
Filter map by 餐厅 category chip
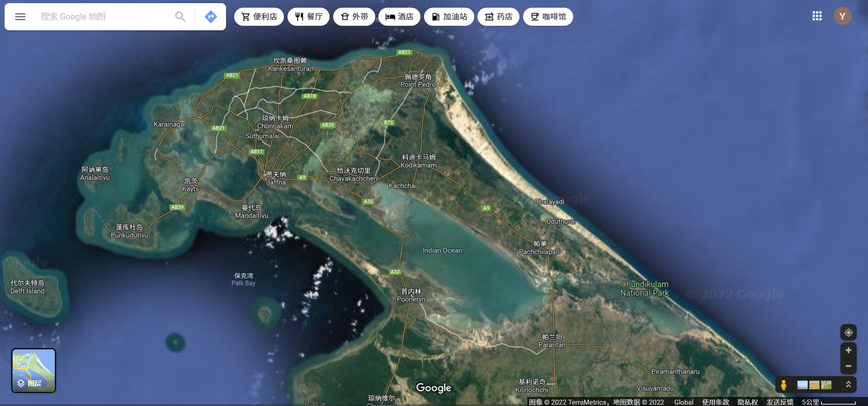(308, 17)
